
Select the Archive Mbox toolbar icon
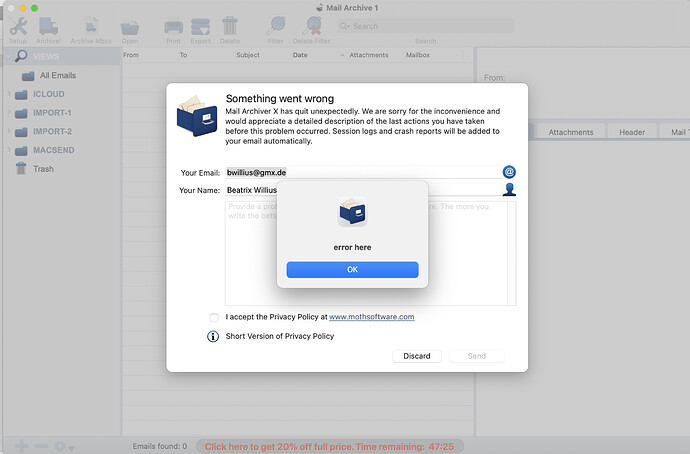(x=91, y=26)
